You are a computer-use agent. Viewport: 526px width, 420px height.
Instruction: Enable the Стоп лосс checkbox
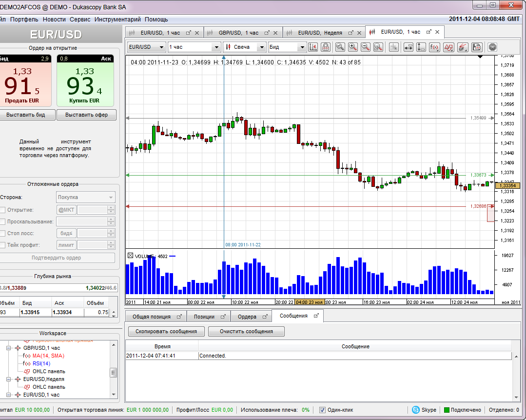(2, 233)
